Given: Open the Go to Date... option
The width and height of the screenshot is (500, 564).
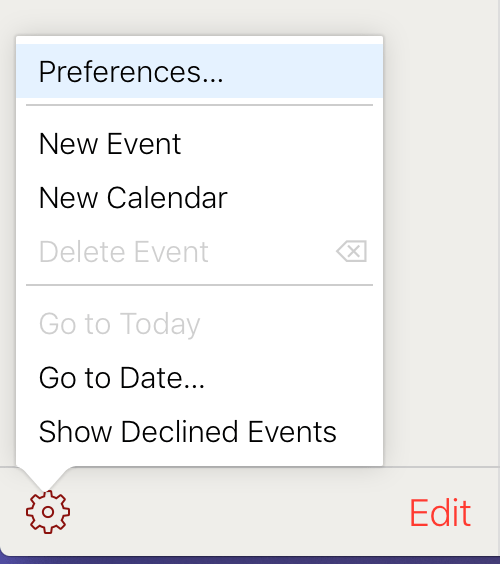Looking at the screenshot, I should (199, 378).
